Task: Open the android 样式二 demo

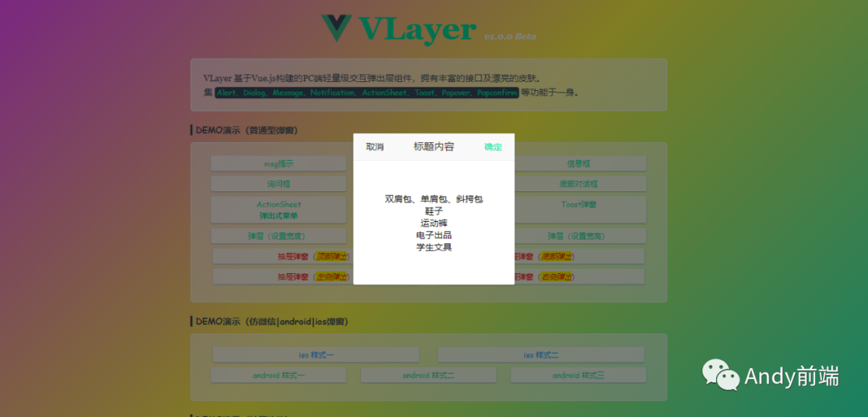Action: coord(428,375)
